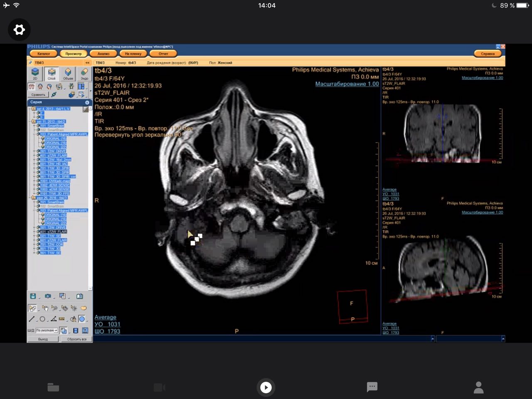
Task: Click the open book icon
Action: pyautogui.click(x=80, y=296)
